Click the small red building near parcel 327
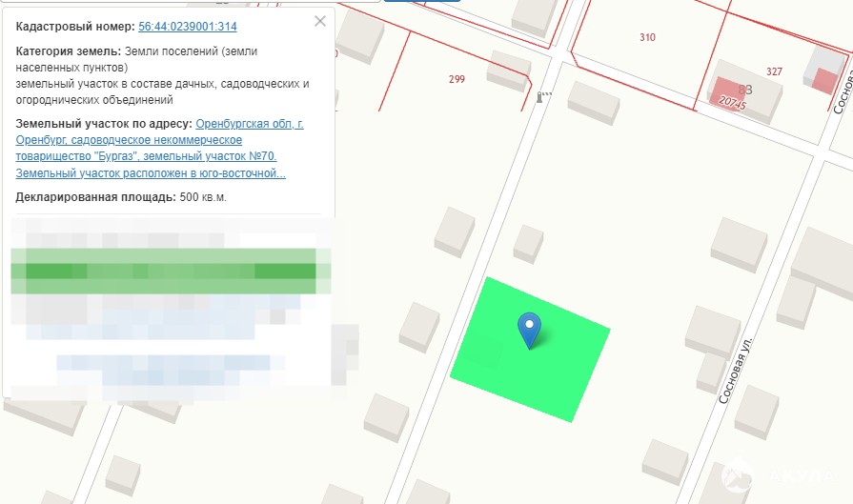Screen dimensions: 853x504 tap(823, 80)
